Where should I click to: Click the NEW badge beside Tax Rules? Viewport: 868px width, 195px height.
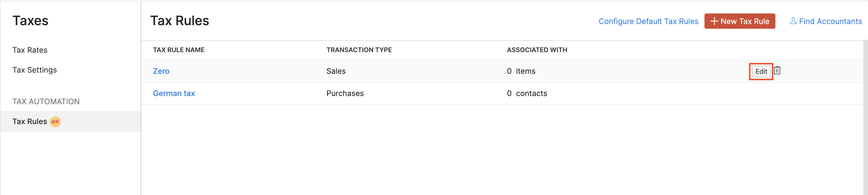point(55,122)
